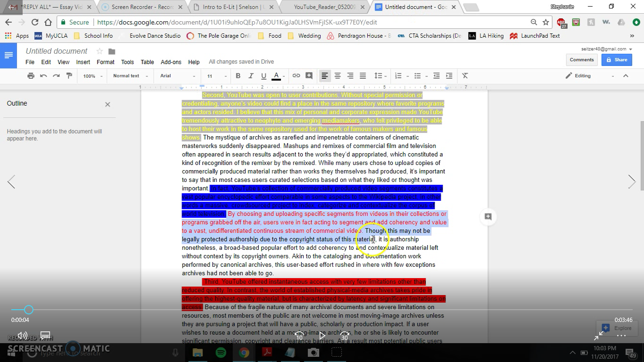Star the Untitled document

(x=99, y=51)
